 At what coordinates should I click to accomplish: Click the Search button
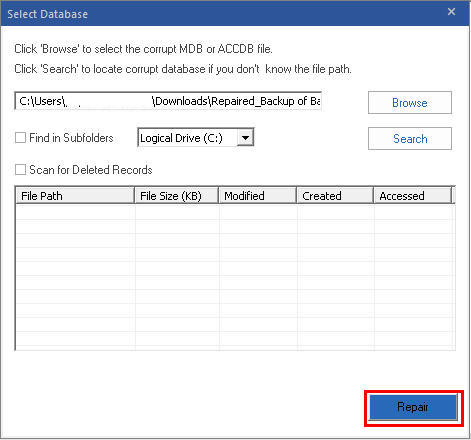pyautogui.click(x=410, y=139)
